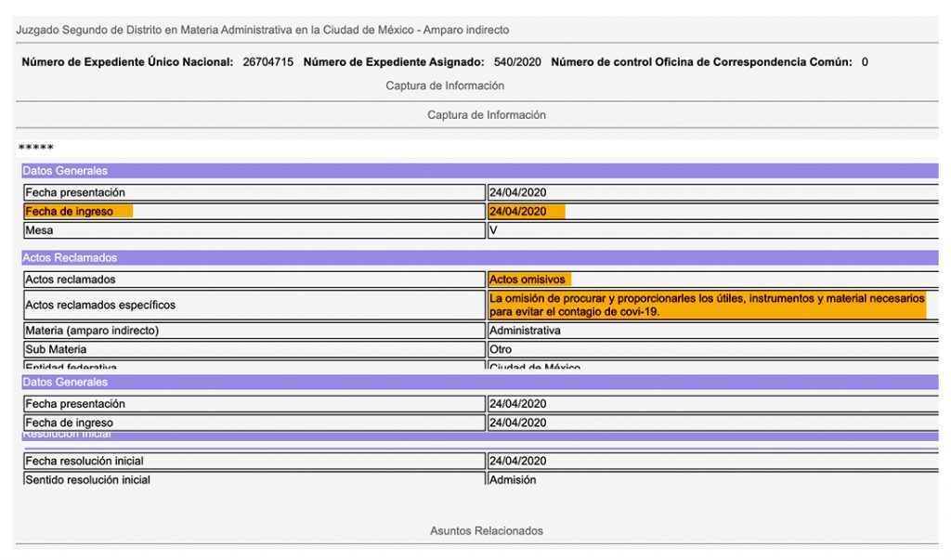This screenshot has height=560, width=951.
Task: Click the orange-highlighted 'Fecha de ingreso' label
Action: pyautogui.click(x=69, y=211)
